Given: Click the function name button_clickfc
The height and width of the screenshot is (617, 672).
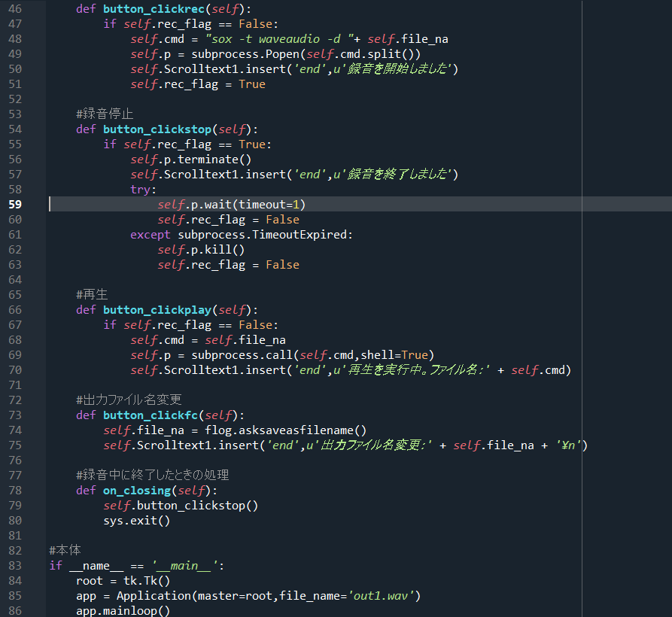Looking at the screenshot, I should coord(151,415).
